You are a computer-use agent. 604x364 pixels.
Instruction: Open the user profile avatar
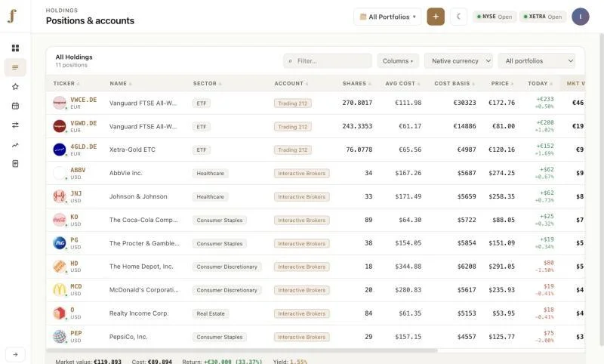click(580, 17)
